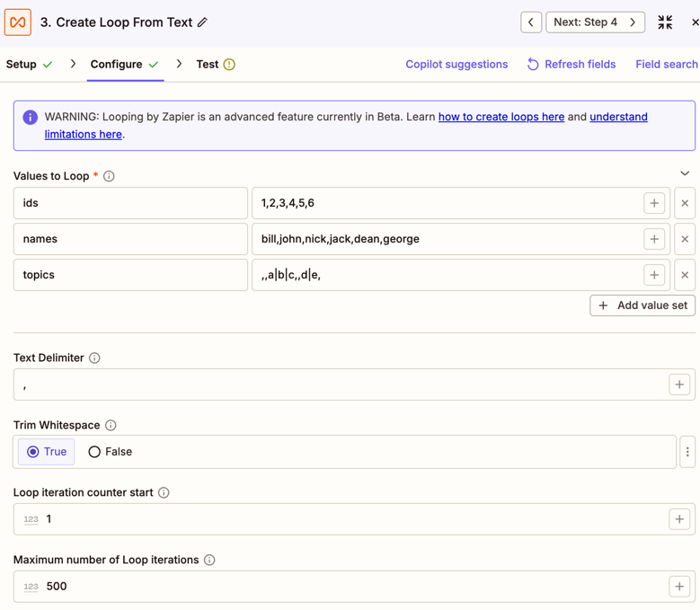Insert data into names field with plus
The width and height of the screenshot is (700, 610).
[x=654, y=239]
